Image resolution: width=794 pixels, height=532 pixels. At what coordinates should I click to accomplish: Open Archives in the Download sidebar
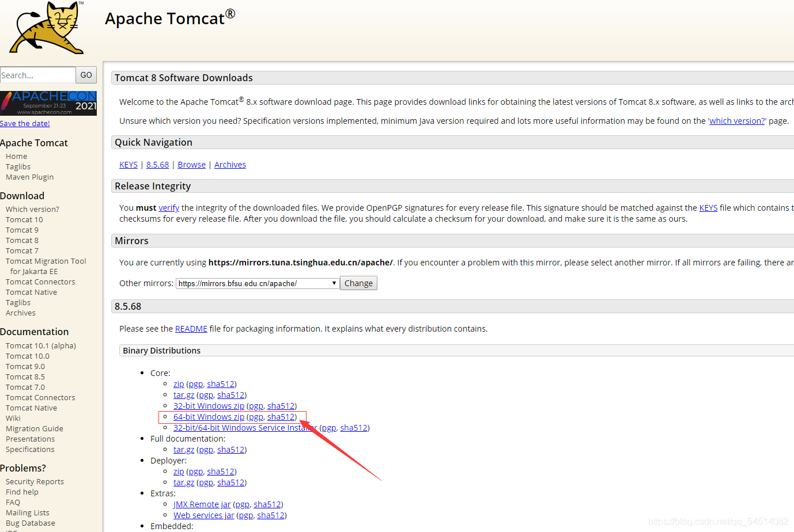[21, 313]
